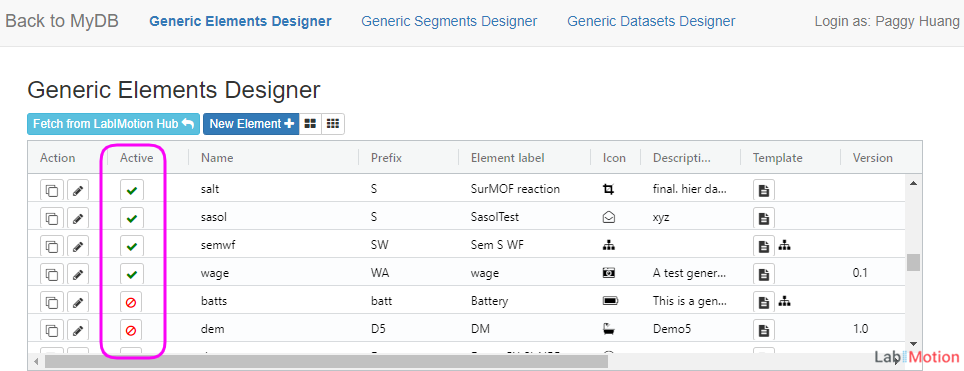Edit the semwf element with pencil icon
The height and width of the screenshot is (371, 964).
point(77,246)
